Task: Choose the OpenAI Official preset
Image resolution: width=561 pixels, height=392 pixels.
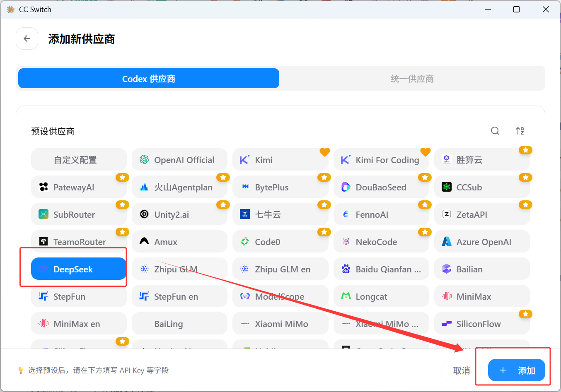Action: (x=179, y=160)
